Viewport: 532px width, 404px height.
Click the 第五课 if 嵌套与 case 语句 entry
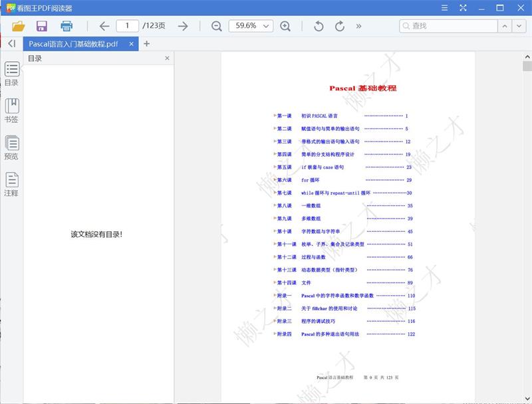pyautogui.click(x=342, y=167)
